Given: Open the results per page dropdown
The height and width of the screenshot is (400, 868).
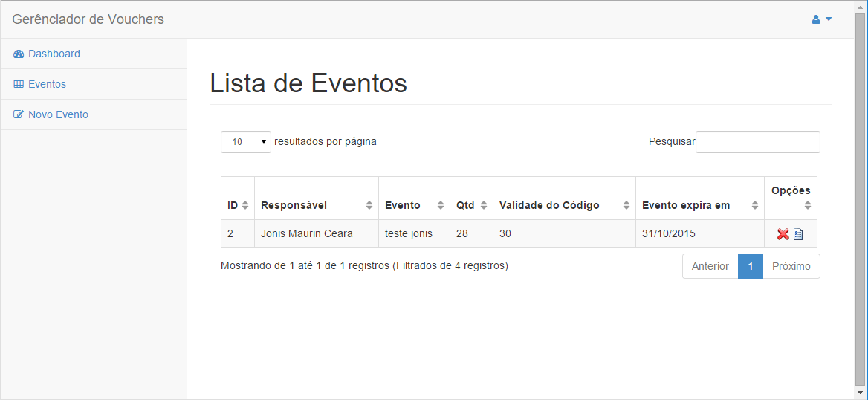Looking at the screenshot, I should [x=246, y=142].
